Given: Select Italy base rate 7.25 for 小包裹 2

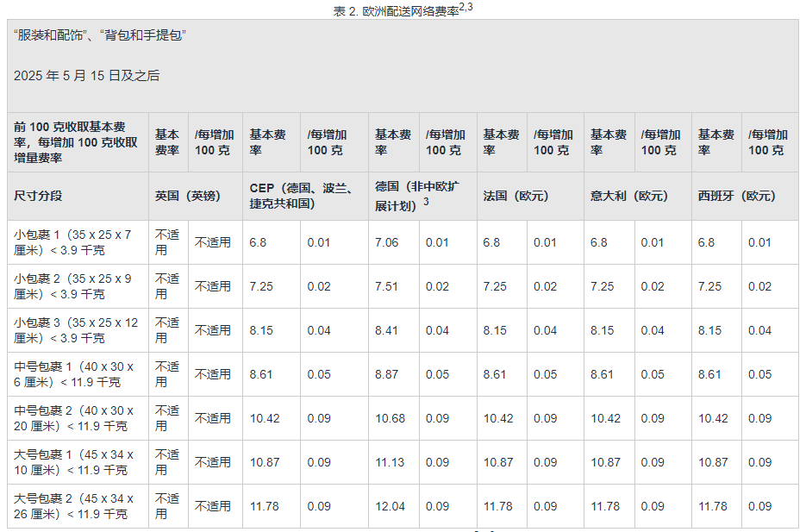Looking at the screenshot, I should point(602,286).
